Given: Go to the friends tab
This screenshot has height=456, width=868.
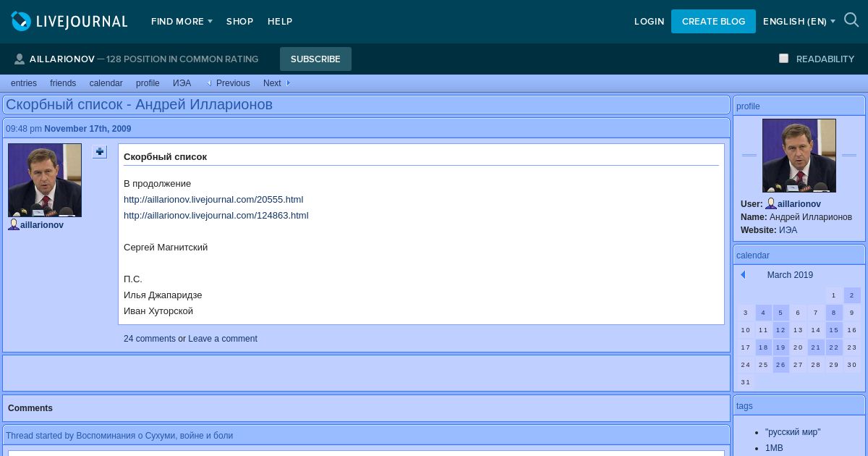Looking at the screenshot, I should 63,83.
